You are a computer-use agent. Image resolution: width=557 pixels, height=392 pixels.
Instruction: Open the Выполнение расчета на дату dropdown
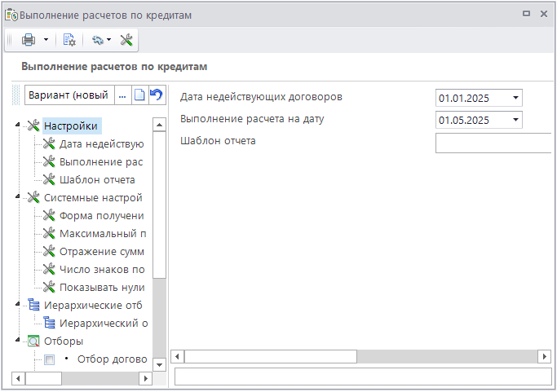pyautogui.click(x=515, y=120)
